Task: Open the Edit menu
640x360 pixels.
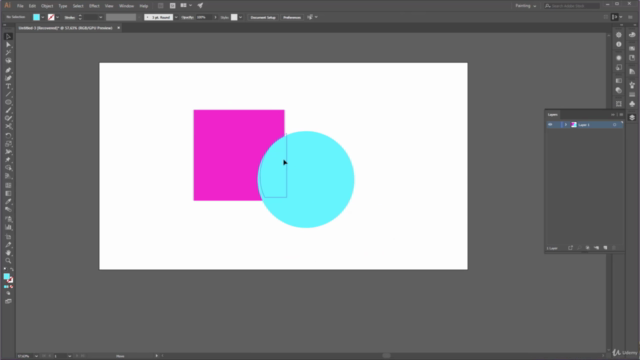Action: (x=32, y=6)
